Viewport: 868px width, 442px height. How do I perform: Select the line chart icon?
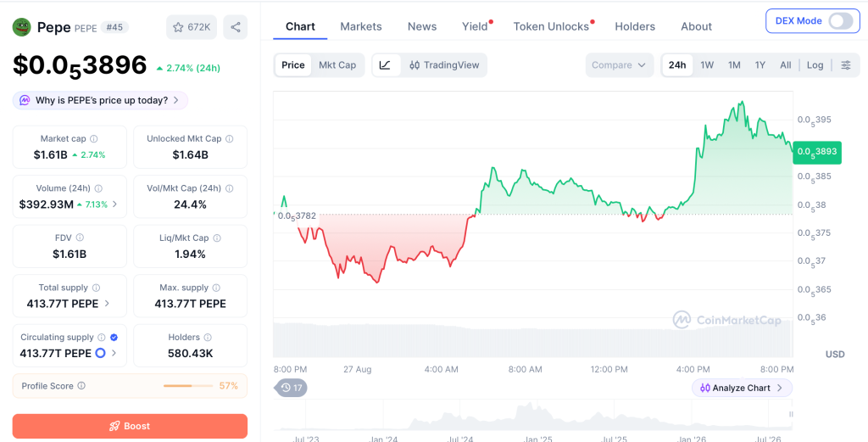[x=386, y=64]
